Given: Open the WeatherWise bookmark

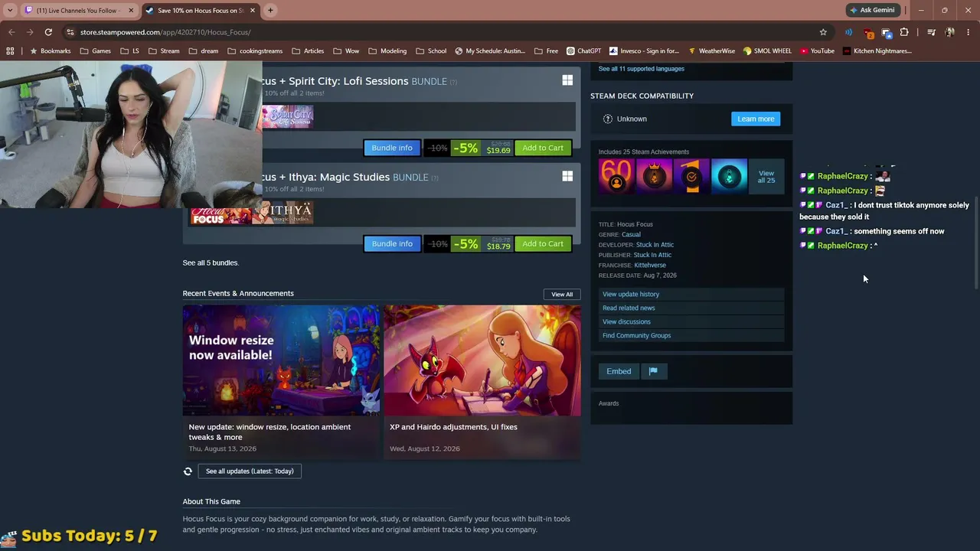Looking at the screenshot, I should click(711, 51).
